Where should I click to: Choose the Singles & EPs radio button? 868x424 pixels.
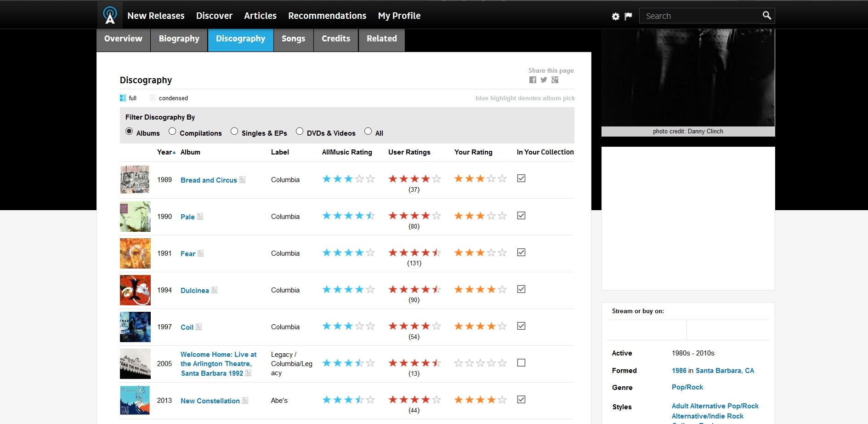click(234, 132)
